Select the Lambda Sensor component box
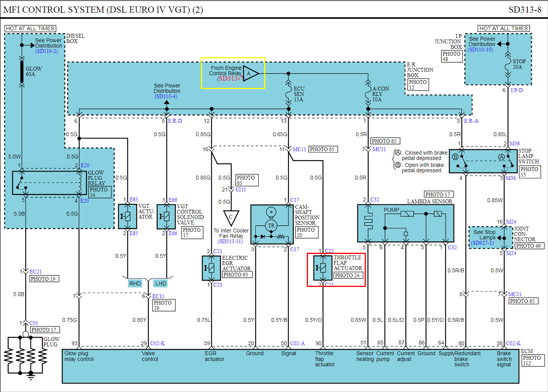This screenshot has height=392, width=548. point(406,223)
